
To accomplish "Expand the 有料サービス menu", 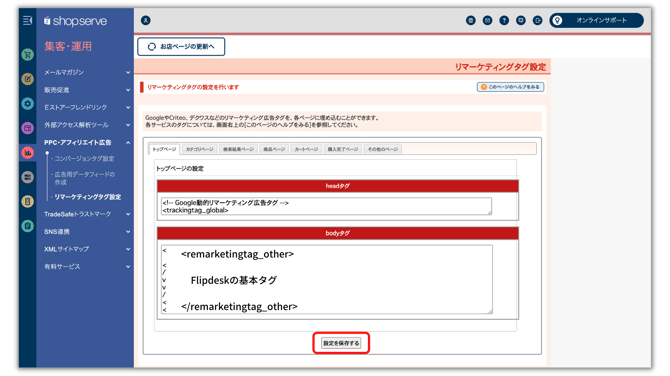I will pos(87,267).
